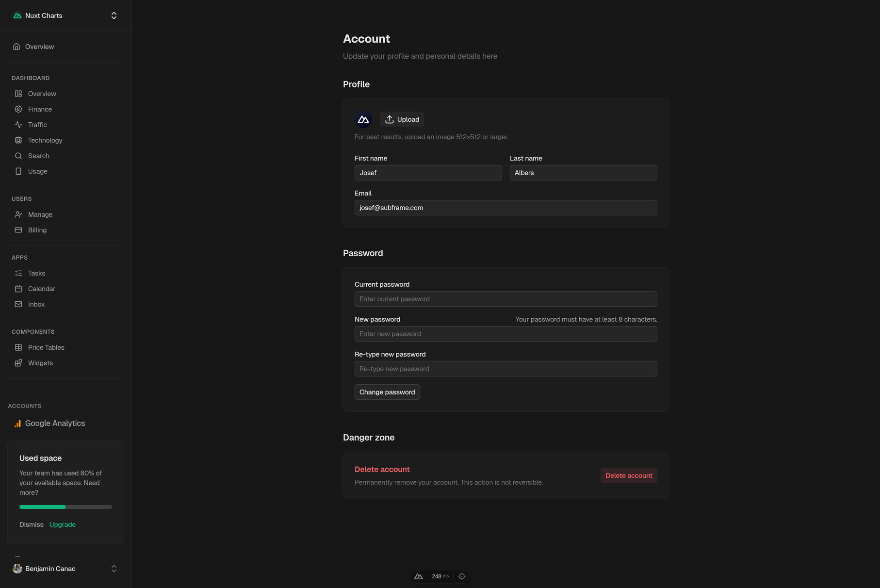Image resolution: width=880 pixels, height=588 pixels.
Task: Click the Calendar icon in Apps
Action: point(18,289)
